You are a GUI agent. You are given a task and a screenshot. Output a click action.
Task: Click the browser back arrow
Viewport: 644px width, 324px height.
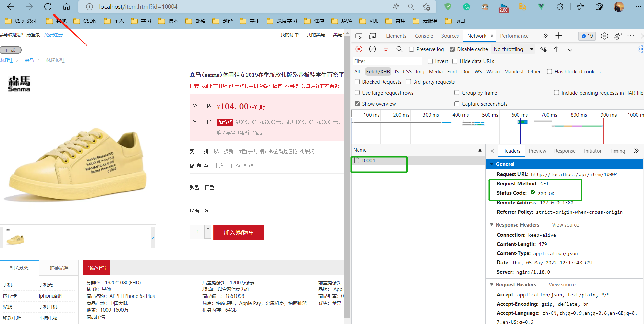[x=11, y=7]
